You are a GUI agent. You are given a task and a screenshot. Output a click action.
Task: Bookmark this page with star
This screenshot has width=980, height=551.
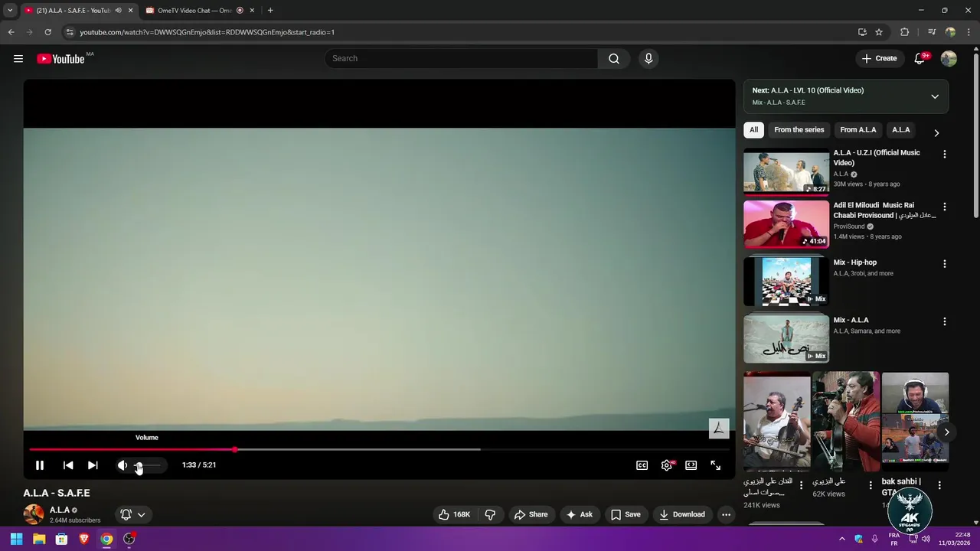(879, 32)
